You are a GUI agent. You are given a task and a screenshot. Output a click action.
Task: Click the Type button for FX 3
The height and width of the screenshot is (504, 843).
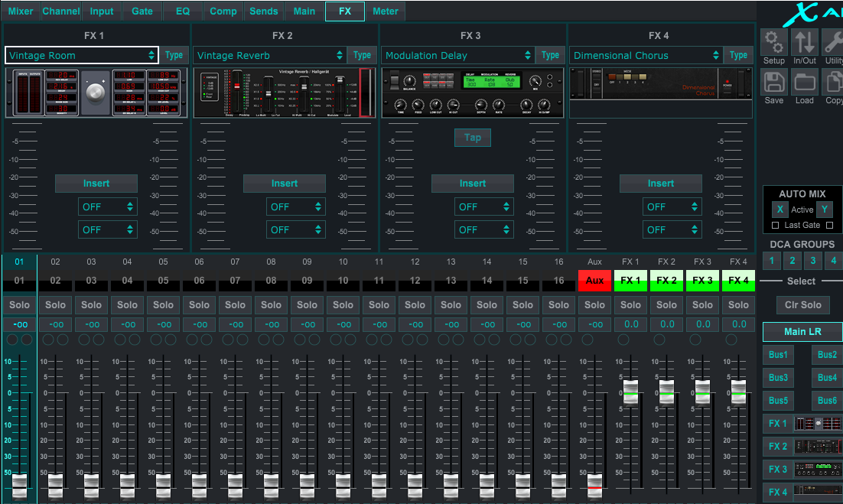tap(550, 55)
